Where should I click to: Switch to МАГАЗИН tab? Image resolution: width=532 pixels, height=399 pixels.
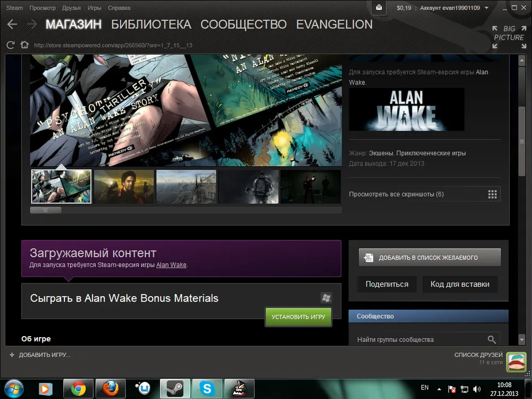(x=73, y=24)
